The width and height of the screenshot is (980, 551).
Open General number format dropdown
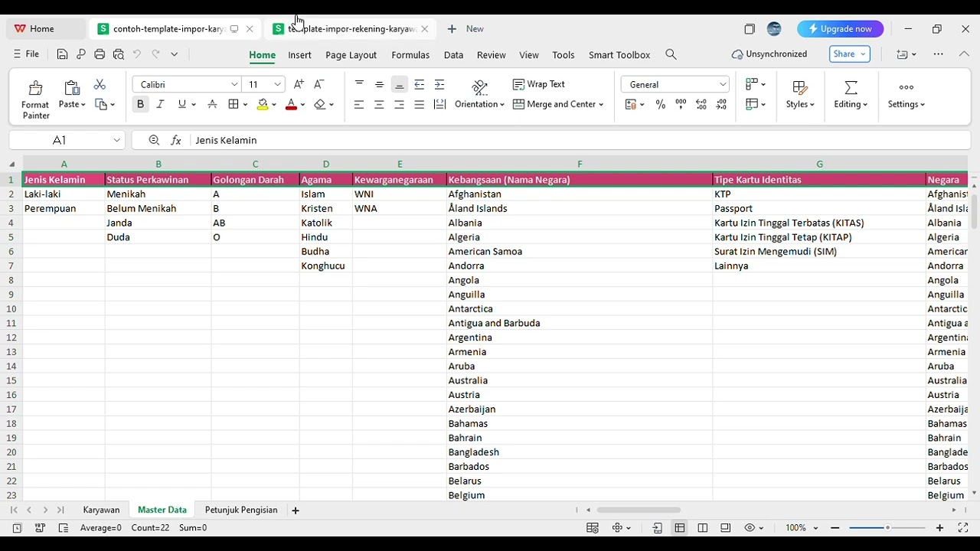click(722, 84)
